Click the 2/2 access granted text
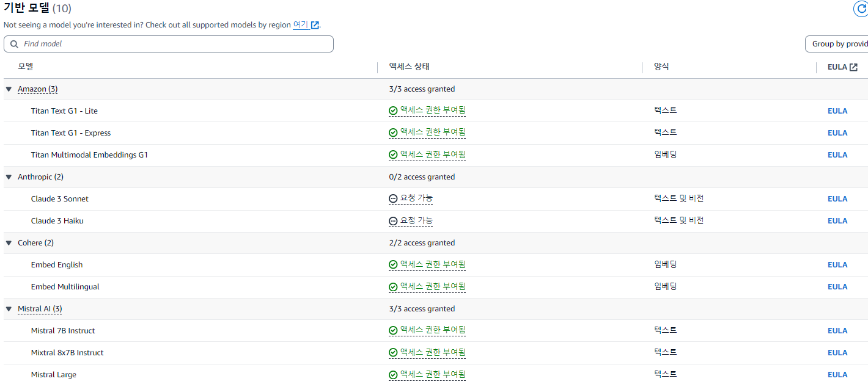The image size is (868, 384). [x=422, y=243]
